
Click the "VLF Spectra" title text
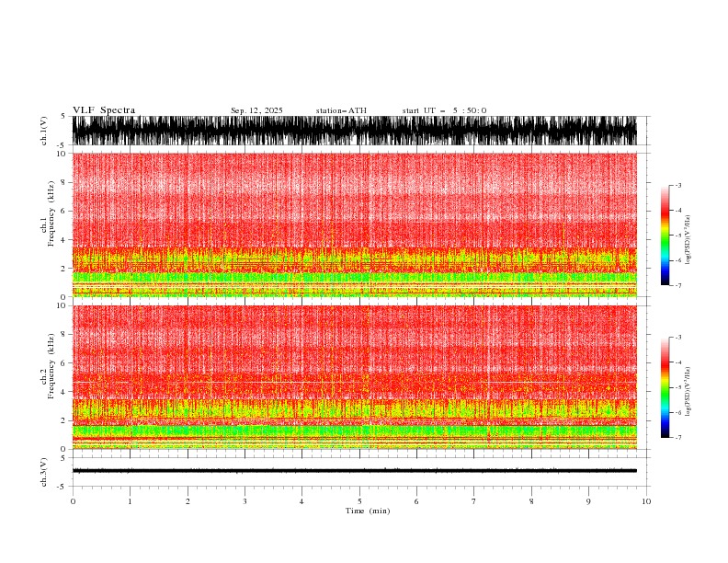[104, 110]
